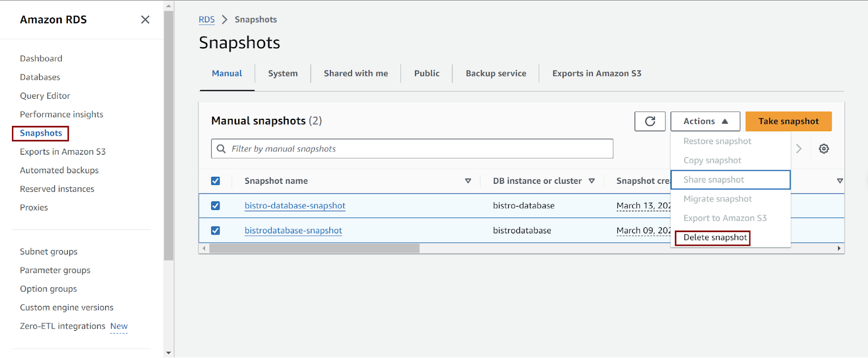Click the March 13 creation date
This screenshot has width=868, height=358.
point(643,206)
